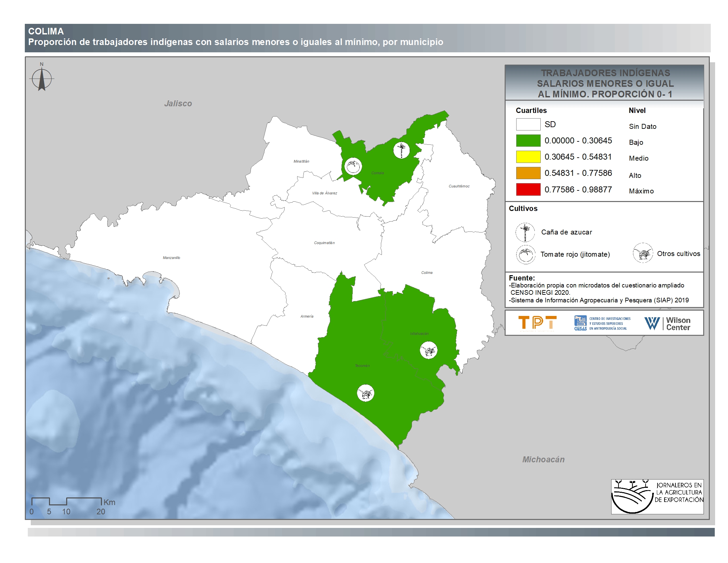Click the Wilson Center logo
Screen dimensions: 728x563
pyautogui.click(x=667, y=323)
